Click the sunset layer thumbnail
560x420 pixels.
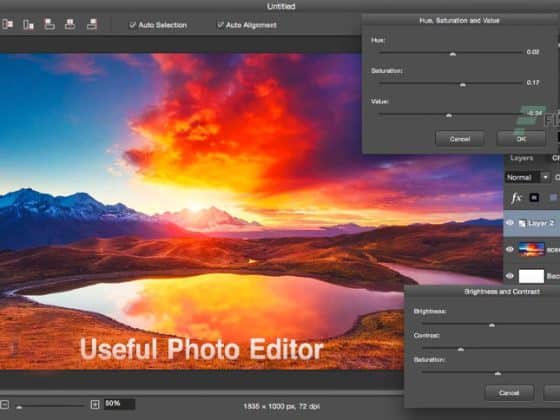531,249
